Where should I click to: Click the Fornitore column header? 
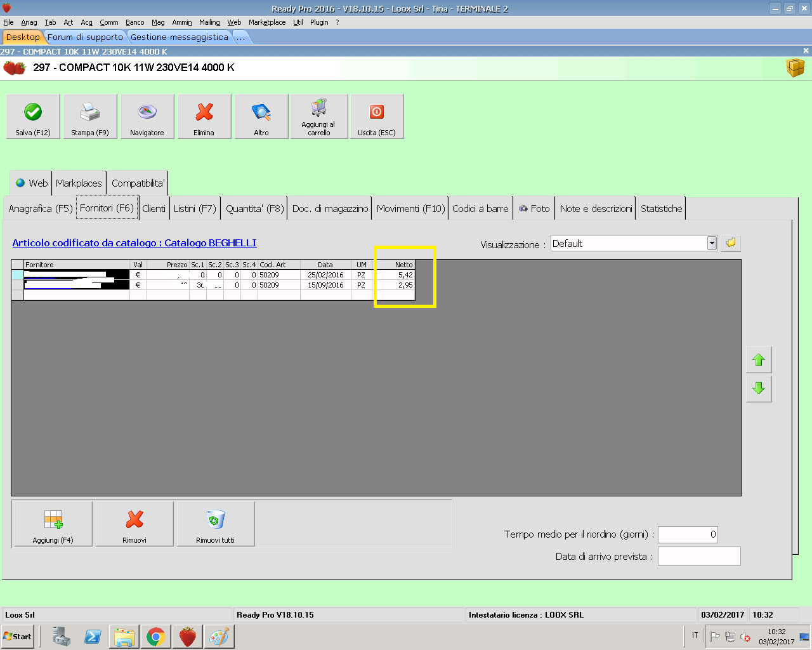(77, 265)
